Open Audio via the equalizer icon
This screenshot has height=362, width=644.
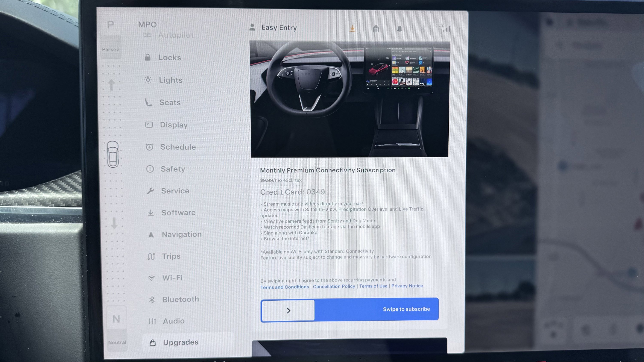click(152, 321)
